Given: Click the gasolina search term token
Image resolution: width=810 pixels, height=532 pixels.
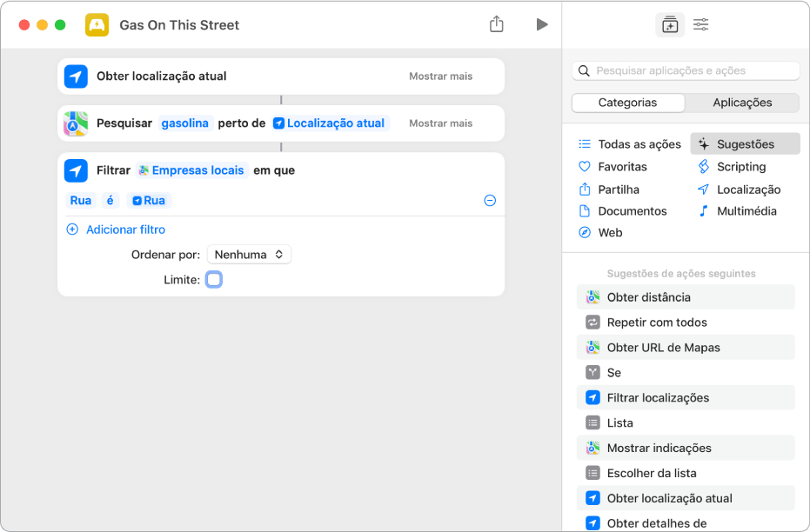Looking at the screenshot, I should click(x=185, y=123).
